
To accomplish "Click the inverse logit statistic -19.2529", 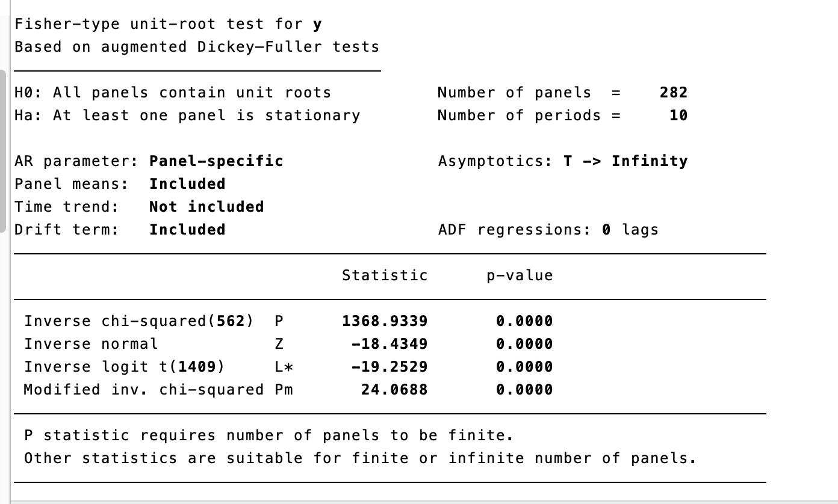I will [x=390, y=367].
